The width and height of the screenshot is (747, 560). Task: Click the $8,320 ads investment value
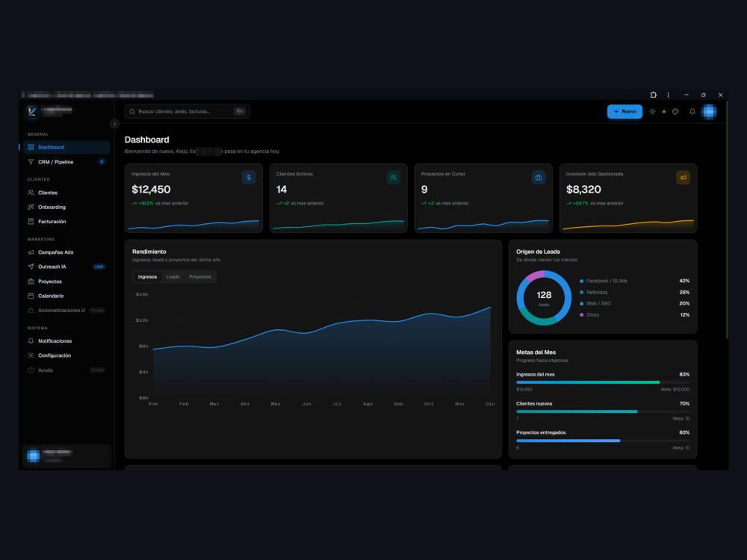pyautogui.click(x=583, y=190)
